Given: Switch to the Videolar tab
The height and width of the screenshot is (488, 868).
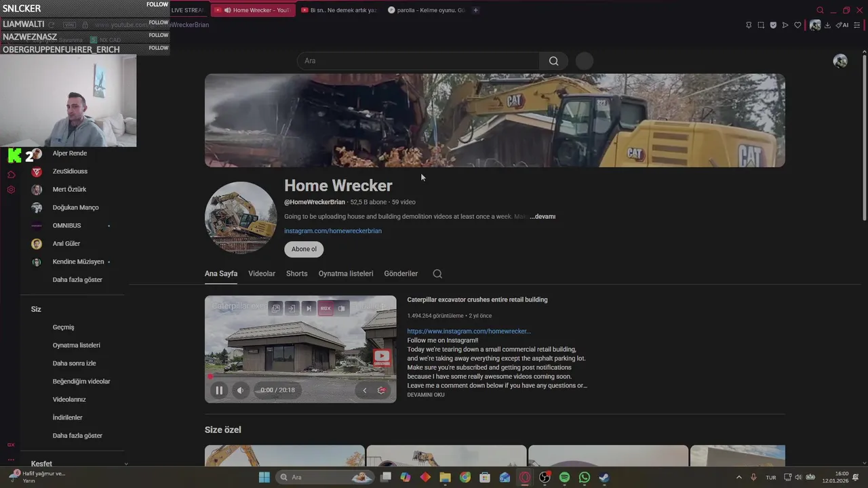Looking at the screenshot, I should pos(262,274).
